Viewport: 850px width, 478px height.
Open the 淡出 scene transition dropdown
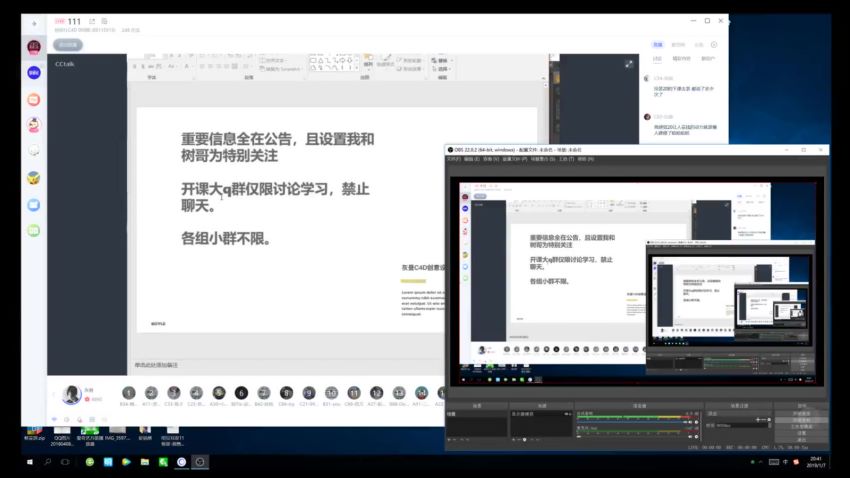(739, 414)
